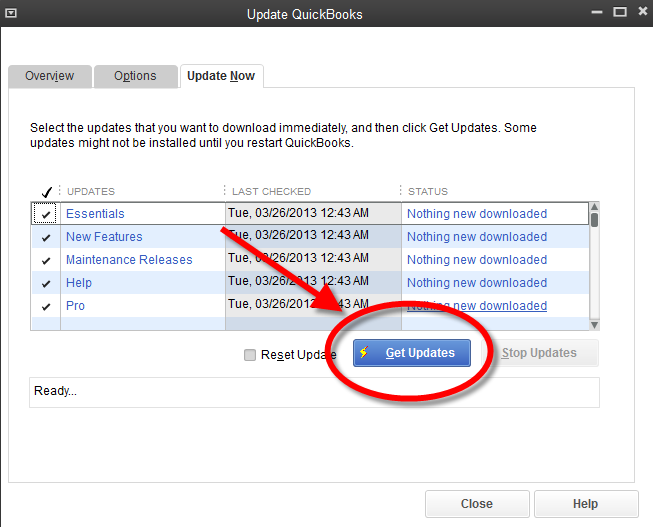Screen dimensions: 653x527
Task: Click the Essentials last checked date cell
Action: (x=313, y=213)
